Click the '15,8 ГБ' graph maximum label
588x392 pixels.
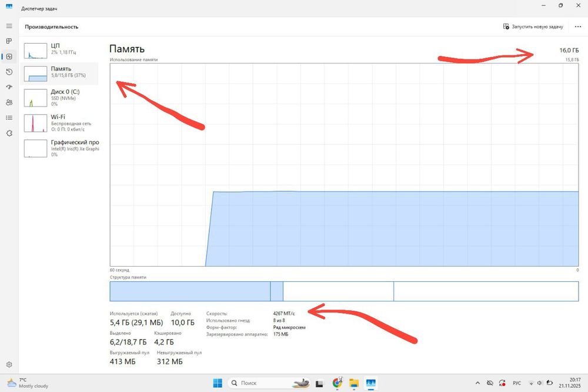click(x=572, y=59)
